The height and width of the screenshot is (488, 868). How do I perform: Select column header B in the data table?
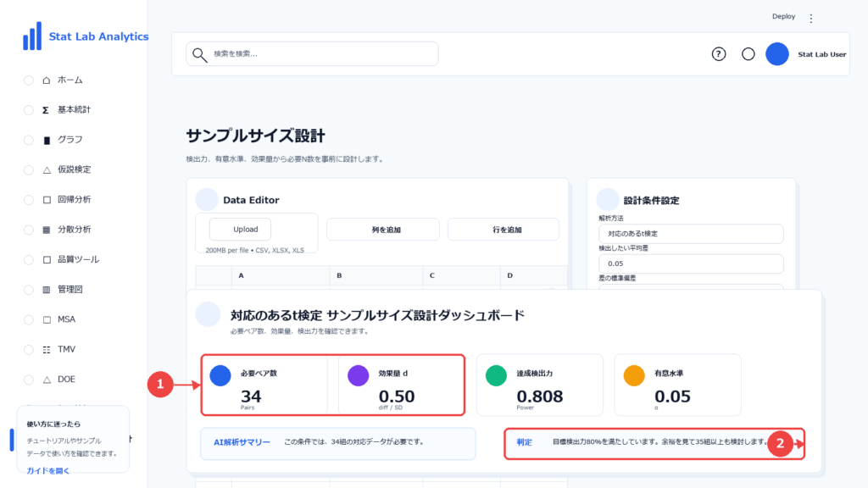[376, 275]
